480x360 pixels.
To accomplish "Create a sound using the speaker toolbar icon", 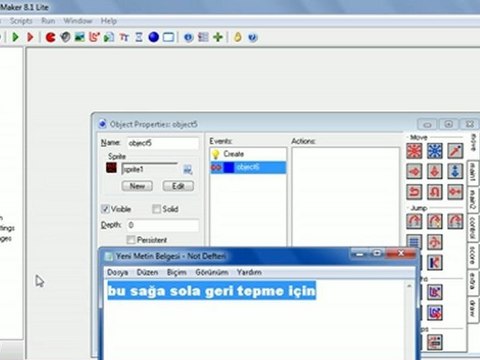I will [65, 37].
